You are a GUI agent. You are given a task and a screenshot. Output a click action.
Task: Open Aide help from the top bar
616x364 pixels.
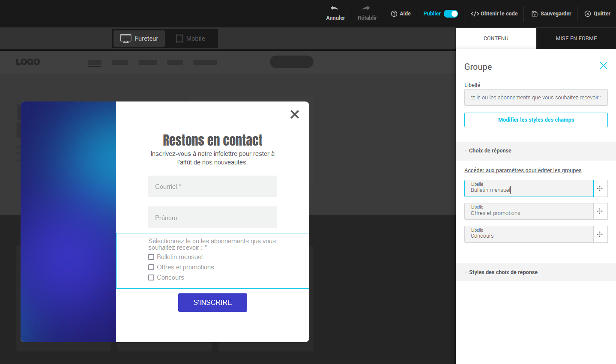coord(401,14)
